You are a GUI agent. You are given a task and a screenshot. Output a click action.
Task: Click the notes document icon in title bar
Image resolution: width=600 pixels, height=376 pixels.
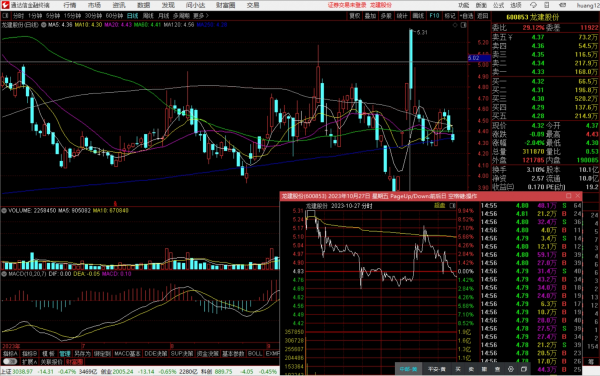pyautogui.click(x=547, y=5)
